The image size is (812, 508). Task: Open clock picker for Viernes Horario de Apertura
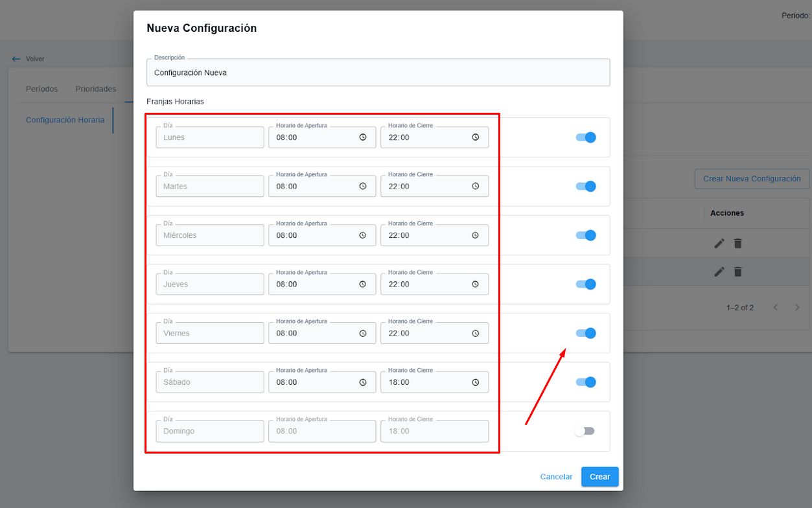(x=363, y=333)
